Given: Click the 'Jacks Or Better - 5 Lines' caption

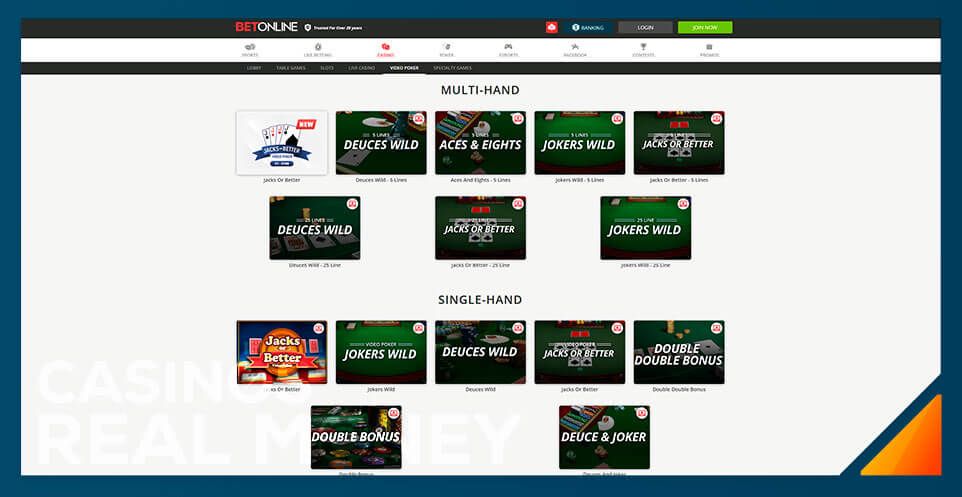Looking at the screenshot, I should point(679,180).
